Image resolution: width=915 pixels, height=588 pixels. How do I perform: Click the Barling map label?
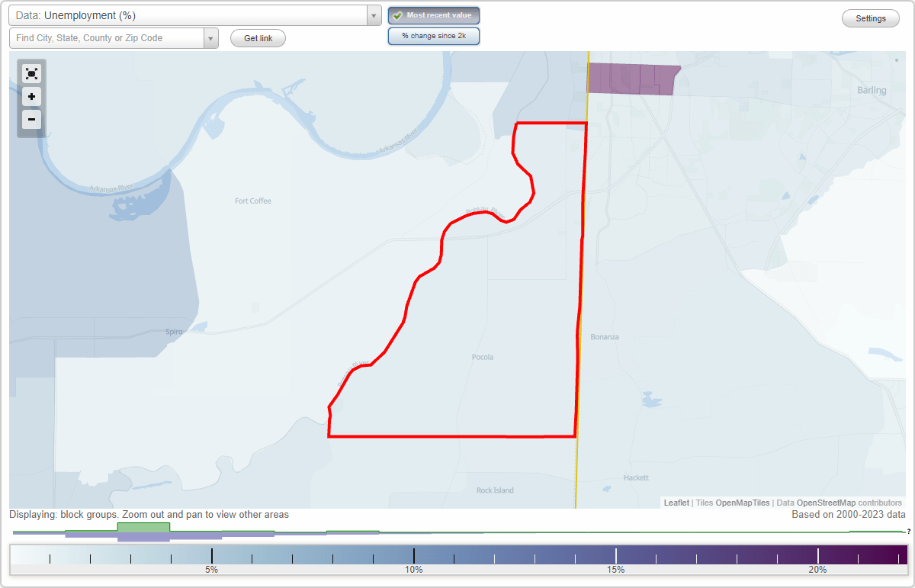(x=872, y=90)
